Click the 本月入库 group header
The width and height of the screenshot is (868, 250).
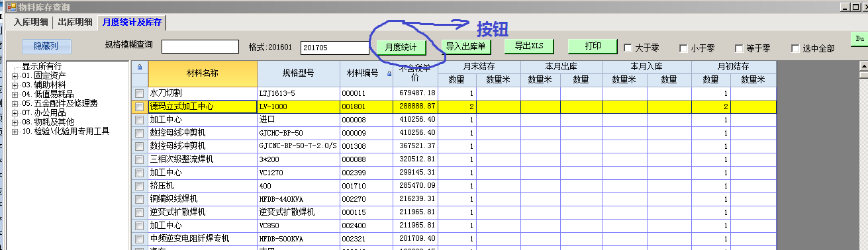(647, 67)
